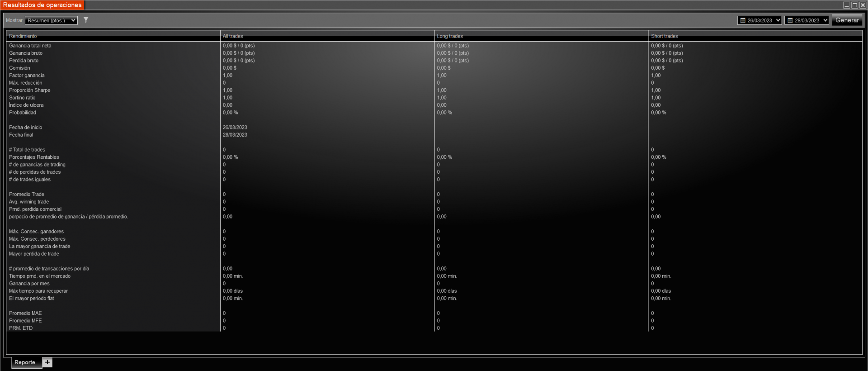Click the 'Factor ganancia' row label
This screenshot has width=868, height=371.
coord(27,76)
